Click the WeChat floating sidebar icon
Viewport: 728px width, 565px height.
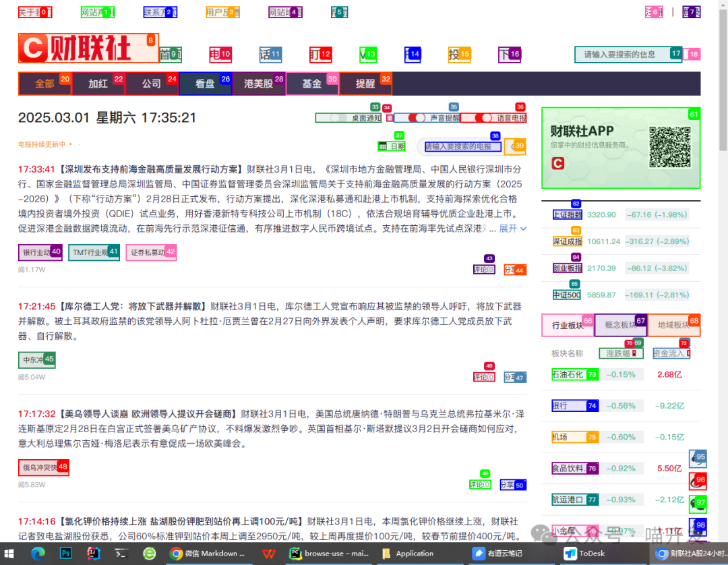pos(697,504)
